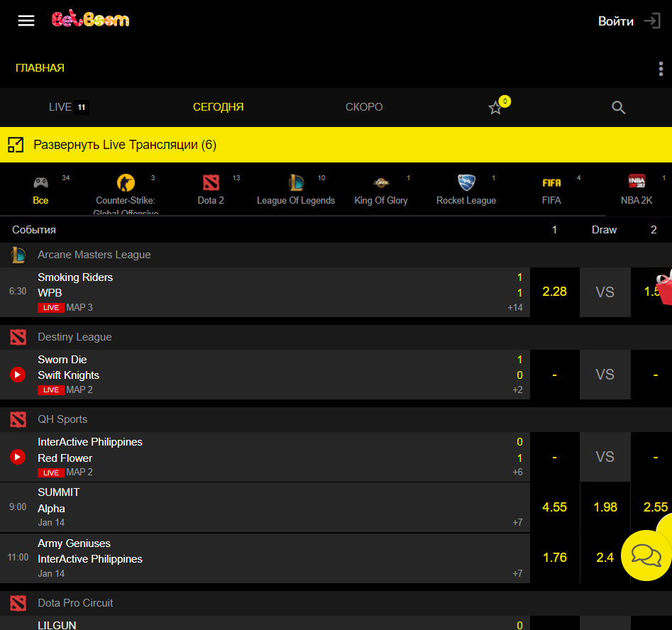Open +6 markets for Red Flower match
Image resolution: width=672 pixels, height=630 pixels.
tap(518, 472)
